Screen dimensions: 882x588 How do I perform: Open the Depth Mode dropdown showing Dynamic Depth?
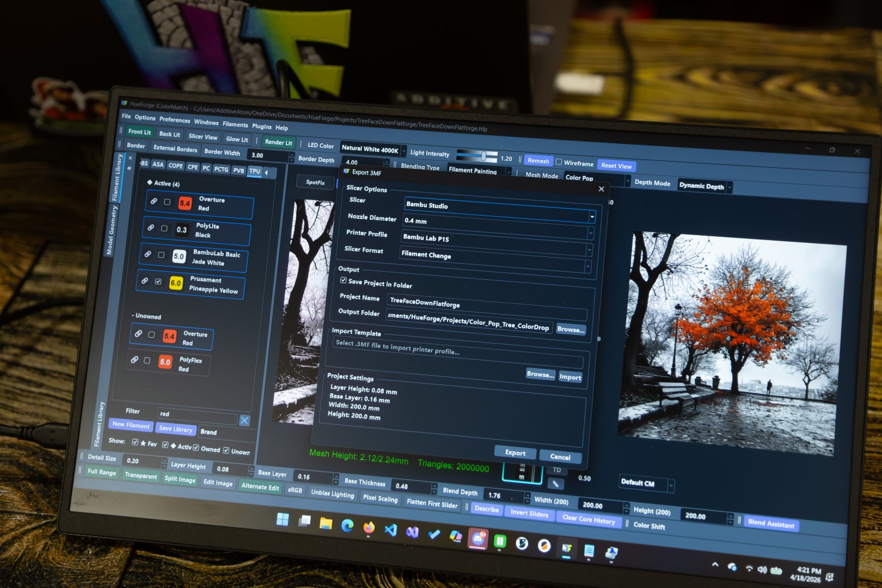[705, 186]
